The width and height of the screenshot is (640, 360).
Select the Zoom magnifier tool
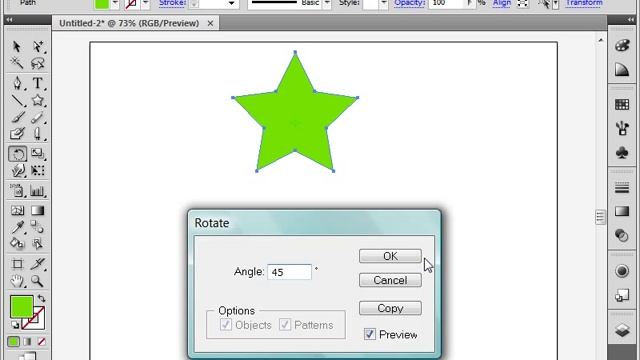38,281
